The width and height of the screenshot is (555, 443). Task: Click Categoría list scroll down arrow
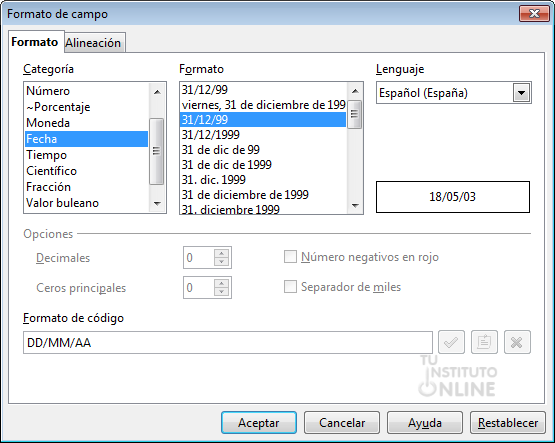[157, 203]
